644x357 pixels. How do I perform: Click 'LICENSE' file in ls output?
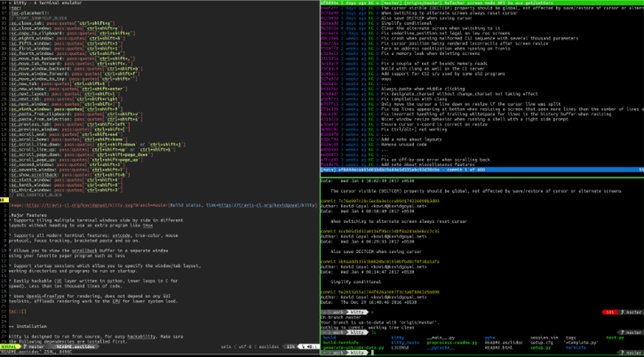400,347
